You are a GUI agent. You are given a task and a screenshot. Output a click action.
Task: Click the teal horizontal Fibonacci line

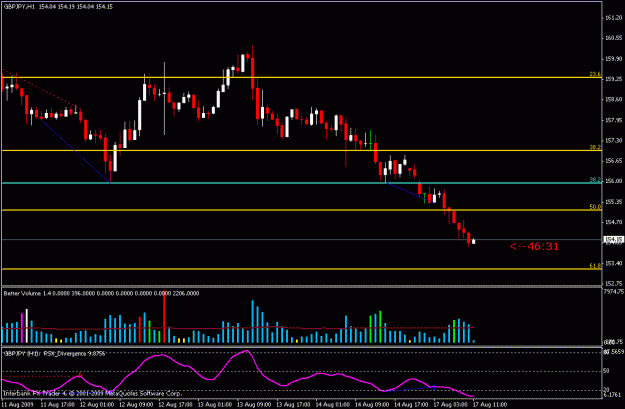click(x=301, y=183)
